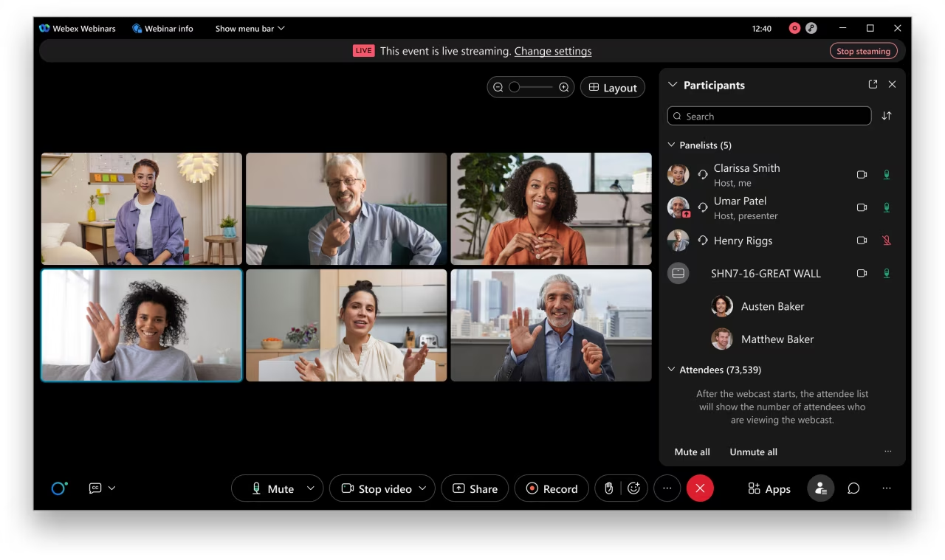Screen dimensions: 945x560
Task: Click Clarissa Smith's avatar
Action: 678,175
